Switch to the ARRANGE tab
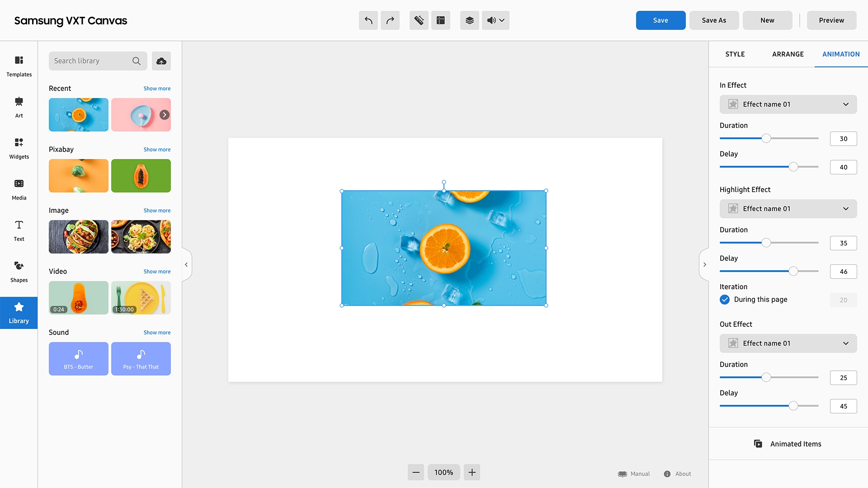Image resolution: width=868 pixels, height=488 pixels. pyautogui.click(x=788, y=54)
